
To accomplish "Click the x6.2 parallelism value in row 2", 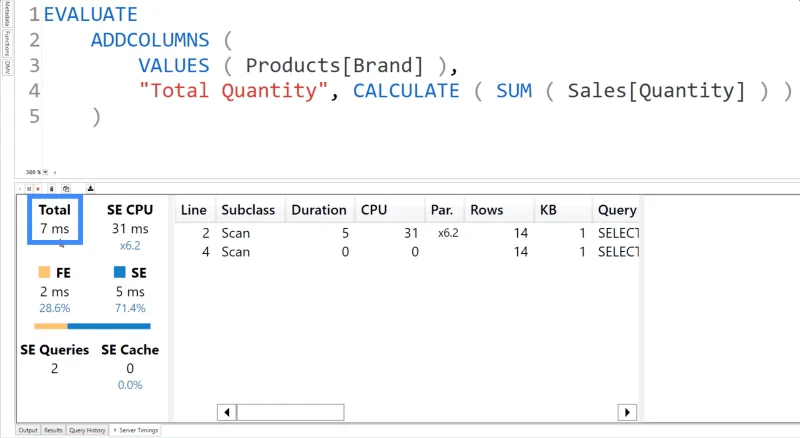I will coord(448,233).
